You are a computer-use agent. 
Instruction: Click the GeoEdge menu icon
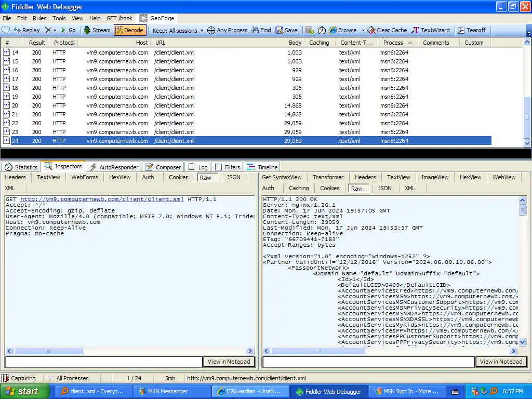click(x=143, y=18)
